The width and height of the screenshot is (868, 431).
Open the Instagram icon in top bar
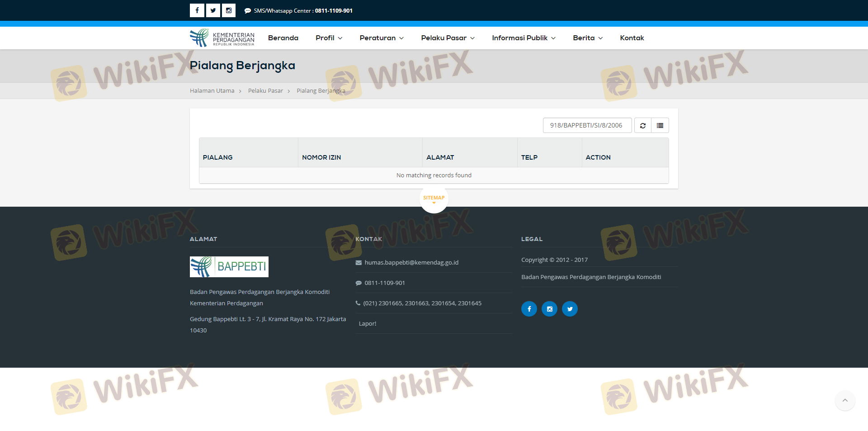(229, 10)
